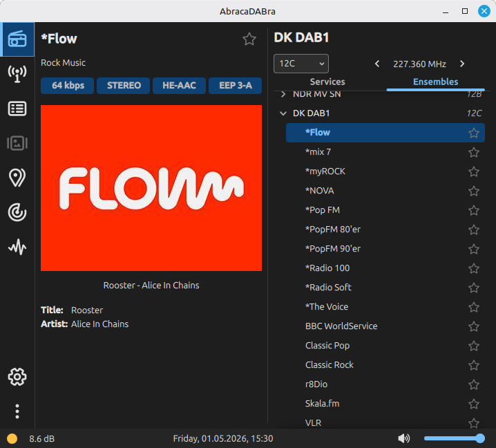Select *Radio 100 service
The height and width of the screenshot is (448, 496).
coord(385,268)
